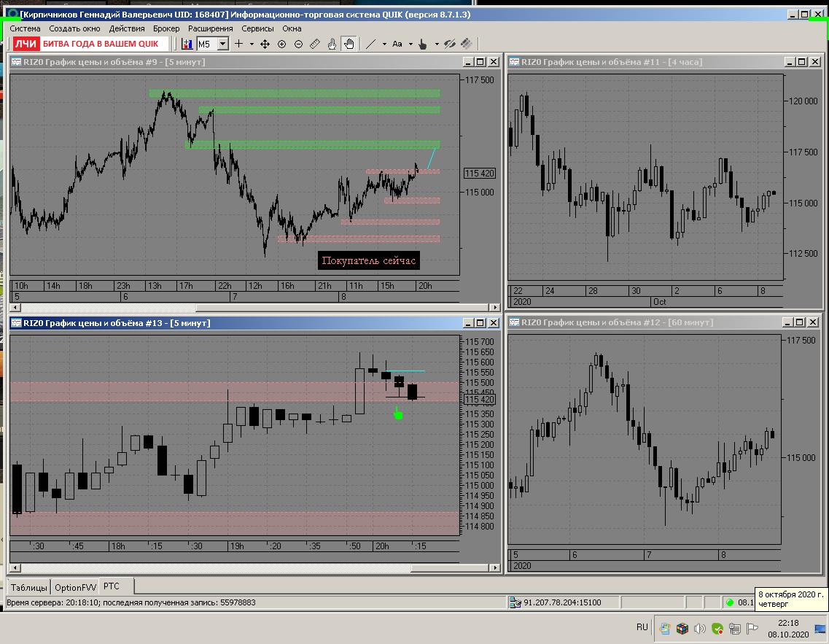Click the 91.207.78.204:15100 server address
The image size is (829, 644).
(562, 602)
